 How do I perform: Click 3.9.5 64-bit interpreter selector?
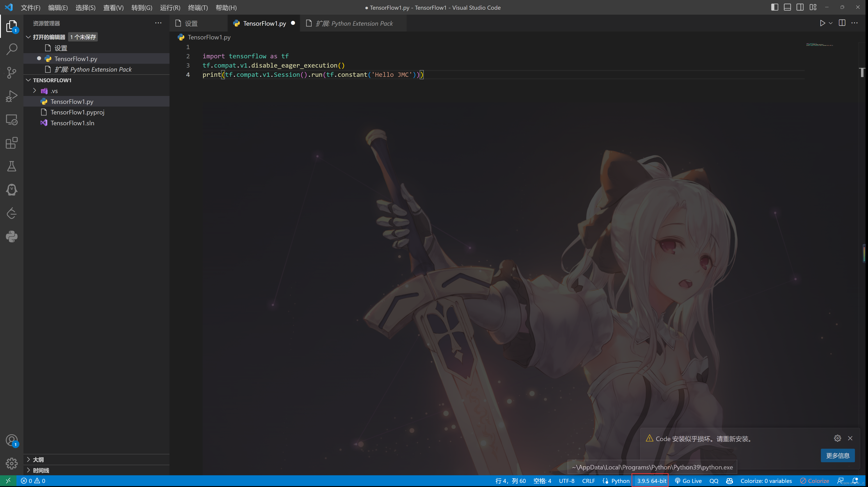click(x=651, y=481)
